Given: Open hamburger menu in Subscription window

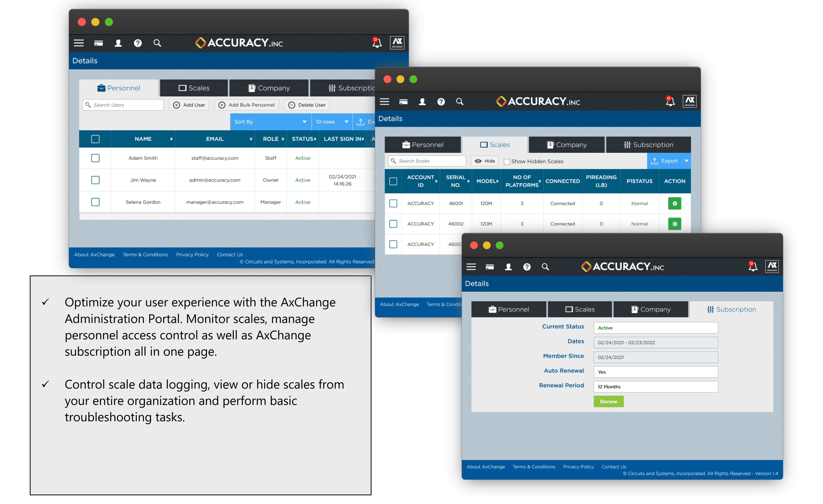Looking at the screenshot, I should [471, 267].
